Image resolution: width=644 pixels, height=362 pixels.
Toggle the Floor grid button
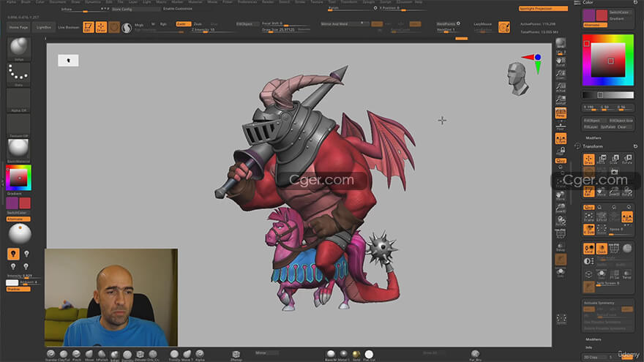561,126
